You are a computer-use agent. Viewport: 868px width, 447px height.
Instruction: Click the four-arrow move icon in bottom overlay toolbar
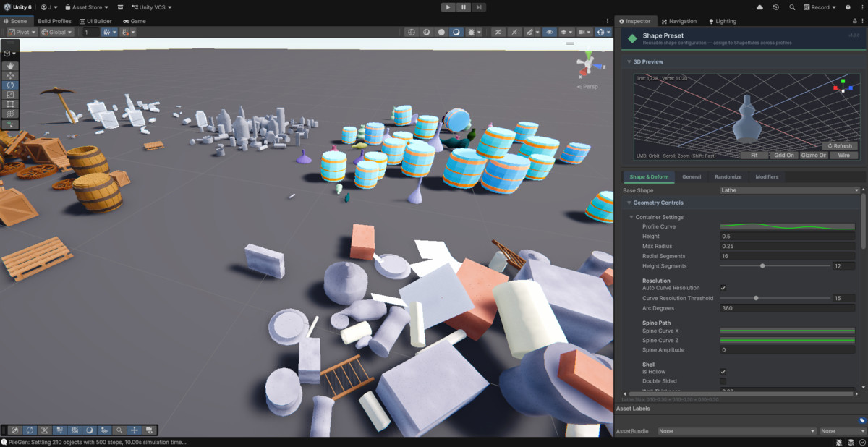coord(135,430)
